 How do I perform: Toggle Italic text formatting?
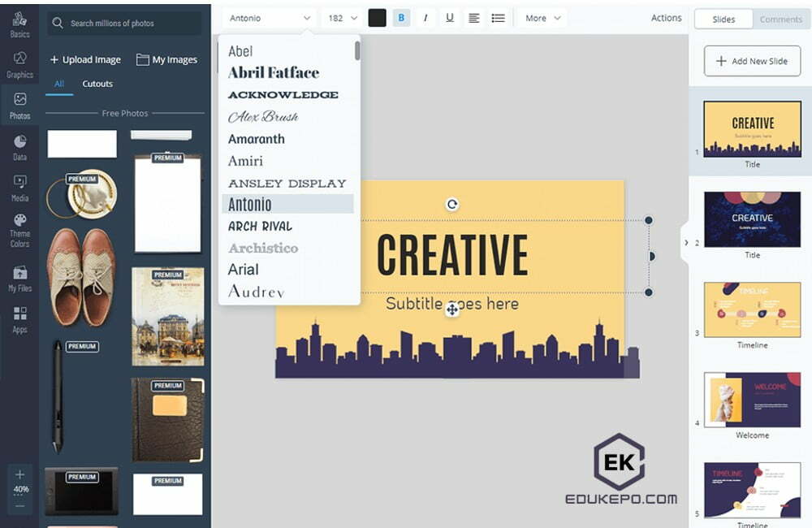coord(425,18)
